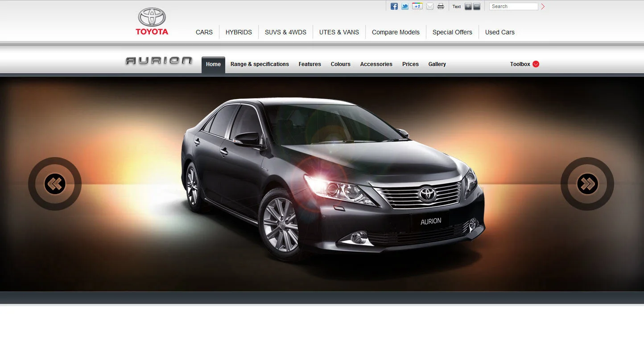Open Compare Models page
Screen dimensions: 644x345
pos(396,32)
